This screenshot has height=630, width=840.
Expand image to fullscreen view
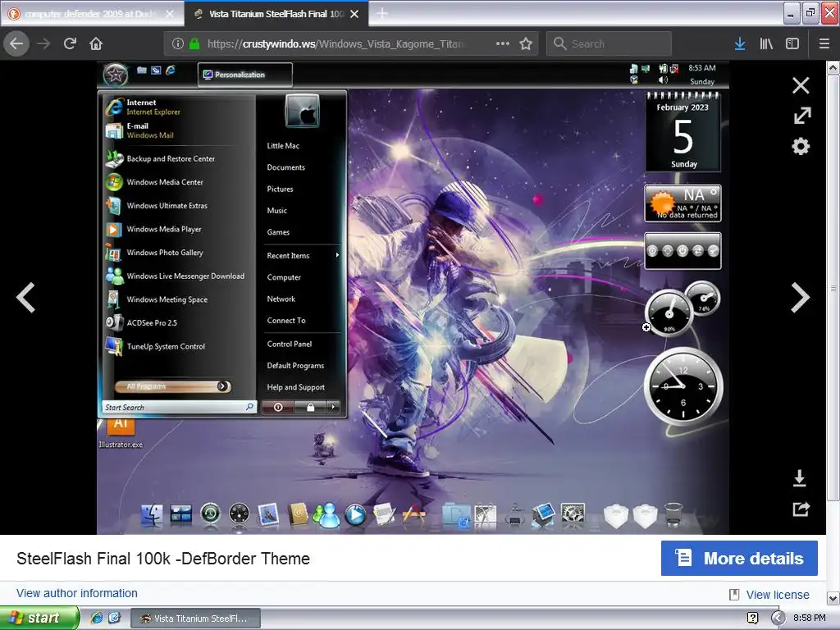point(802,115)
